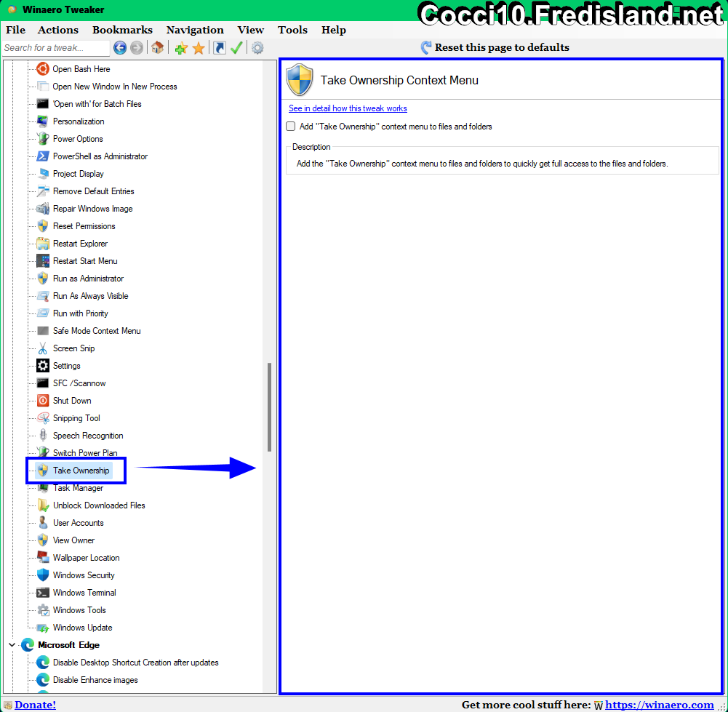The width and height of the screenshot is (728, 712).
Task: Click the export shortcut arrow toolbar icon
Action: tap(219, 48)
